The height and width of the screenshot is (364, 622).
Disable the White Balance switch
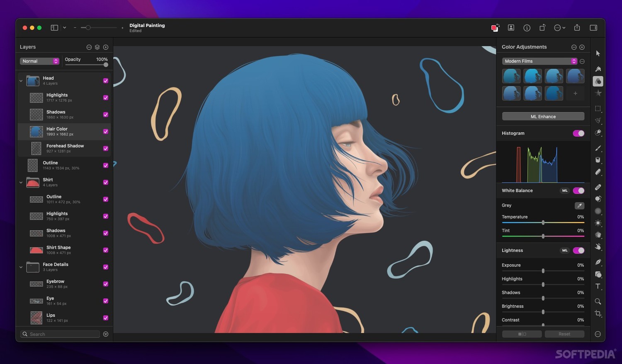[578, 190]
